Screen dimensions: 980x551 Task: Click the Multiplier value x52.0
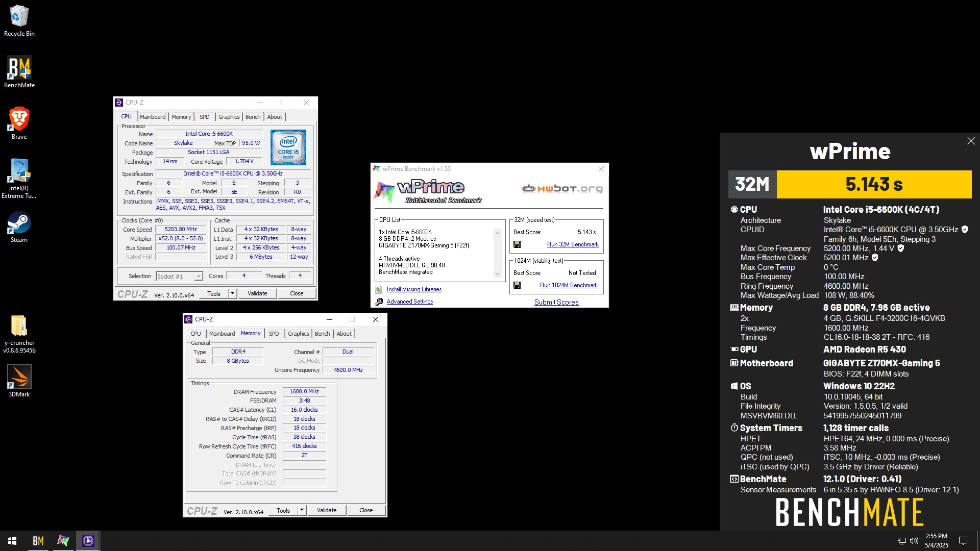[x=181, y=239]
